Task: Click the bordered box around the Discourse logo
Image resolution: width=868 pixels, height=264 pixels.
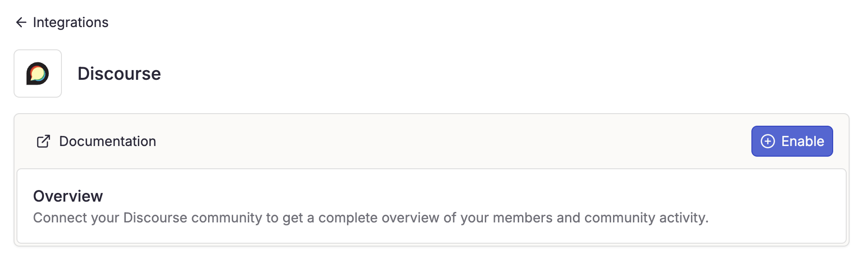Action: click(38, 73)
